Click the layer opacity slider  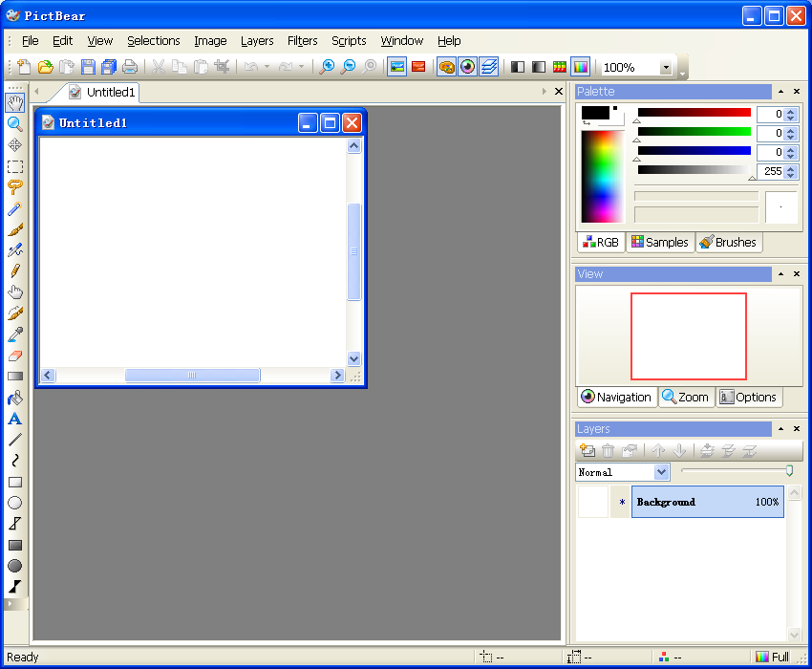coord(737,470)
